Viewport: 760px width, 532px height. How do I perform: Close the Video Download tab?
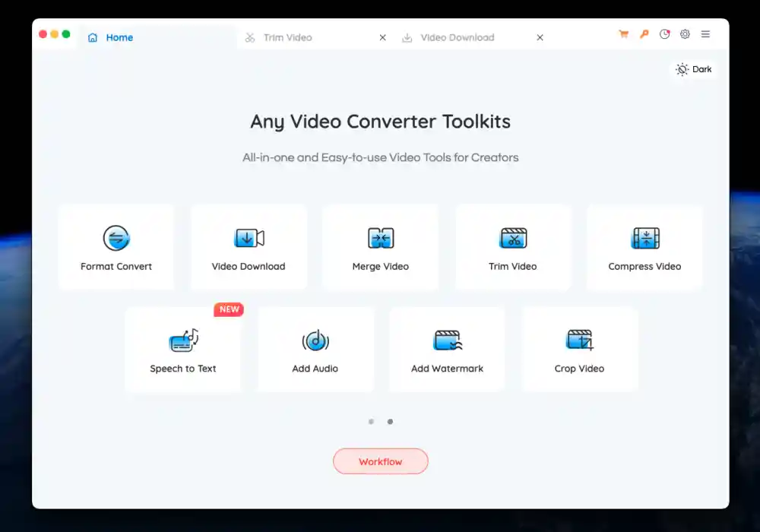(x=540, y=37)
